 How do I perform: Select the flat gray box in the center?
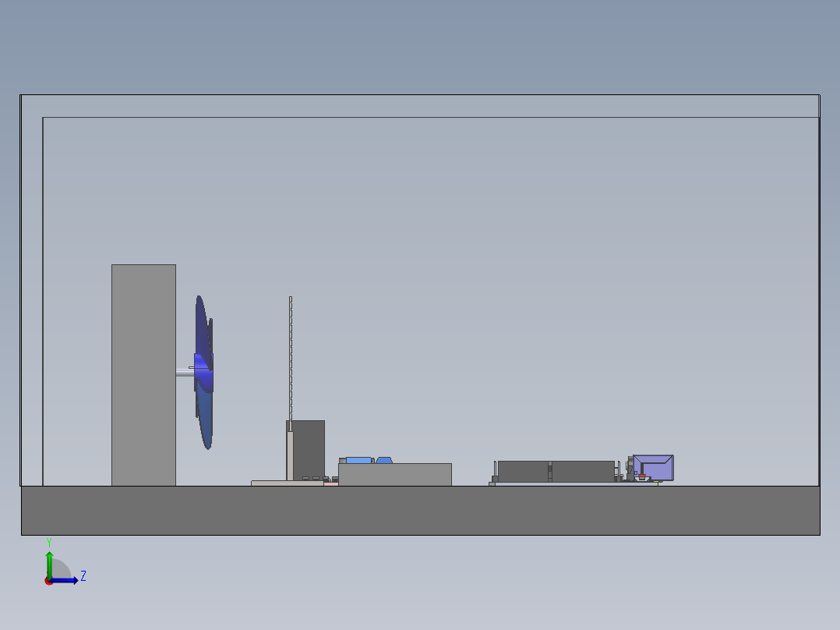(x=395, y=475)
